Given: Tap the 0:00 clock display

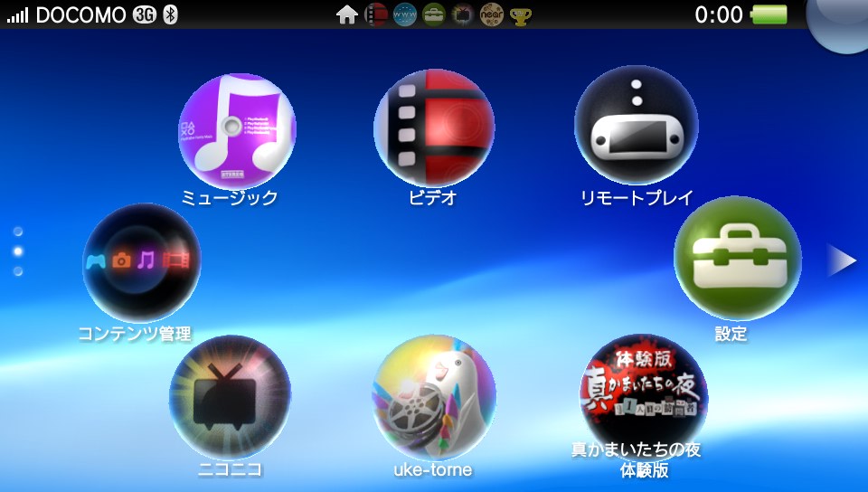Looking at the screenshot, I should (719, 15).
